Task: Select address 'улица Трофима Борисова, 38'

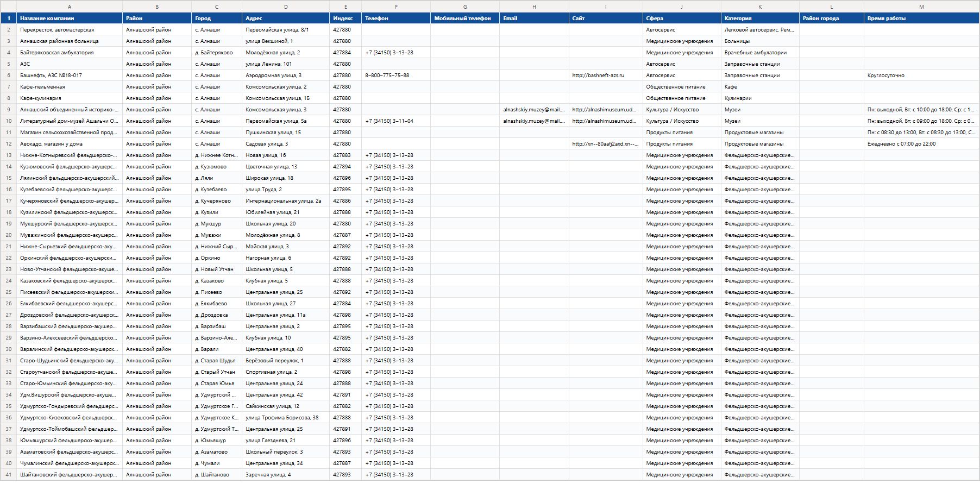Action: (286, 418)
